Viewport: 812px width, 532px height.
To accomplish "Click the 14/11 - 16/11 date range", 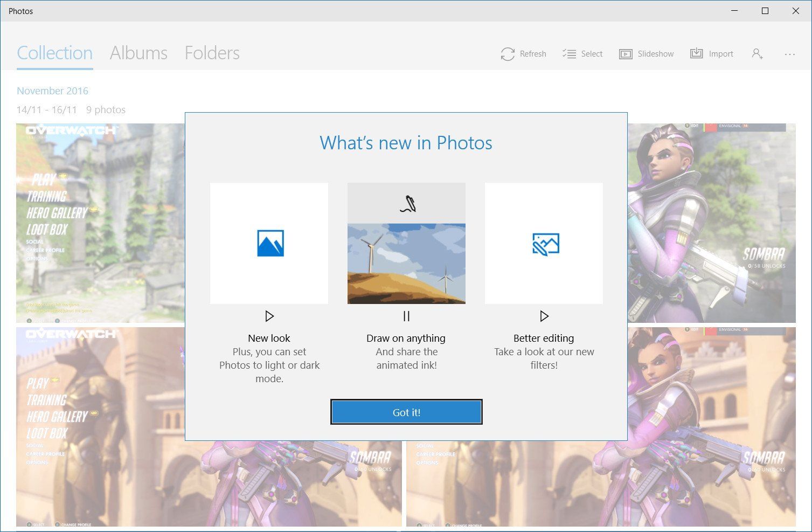I will point(46,109).
